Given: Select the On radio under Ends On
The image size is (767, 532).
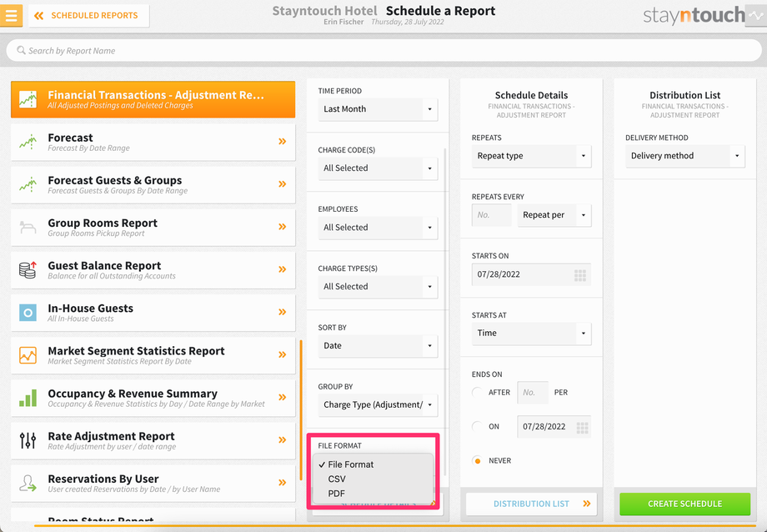Looking at the screenshot, I should [477, 427].
